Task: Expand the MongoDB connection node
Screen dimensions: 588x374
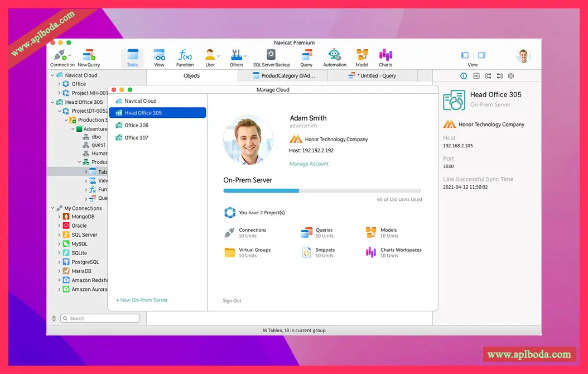Action: 59,217
